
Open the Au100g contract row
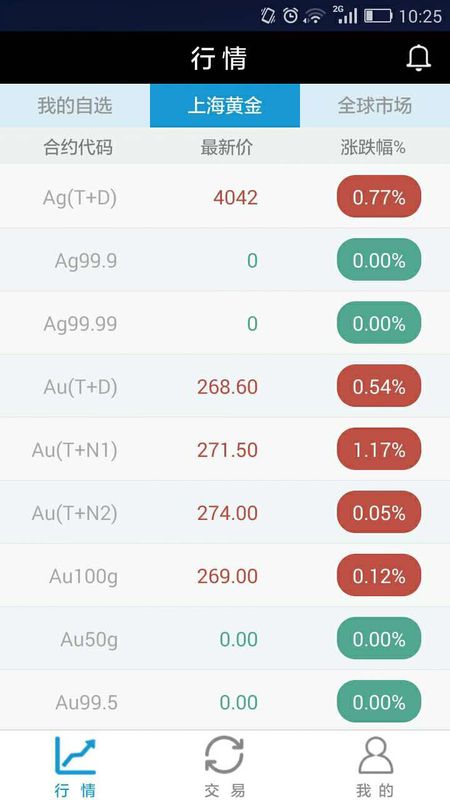click(x=225, y=576)
